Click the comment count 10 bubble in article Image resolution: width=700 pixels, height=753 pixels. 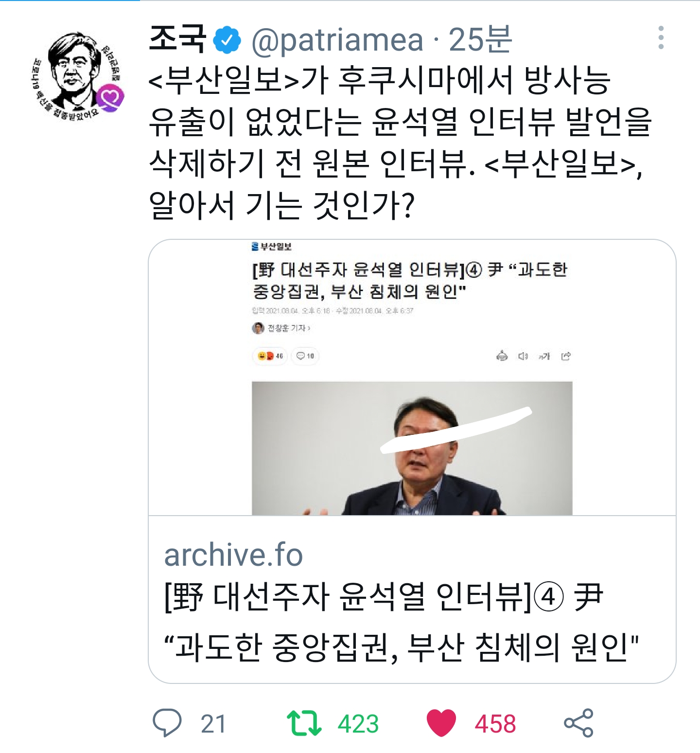click(x=305, y=356)
